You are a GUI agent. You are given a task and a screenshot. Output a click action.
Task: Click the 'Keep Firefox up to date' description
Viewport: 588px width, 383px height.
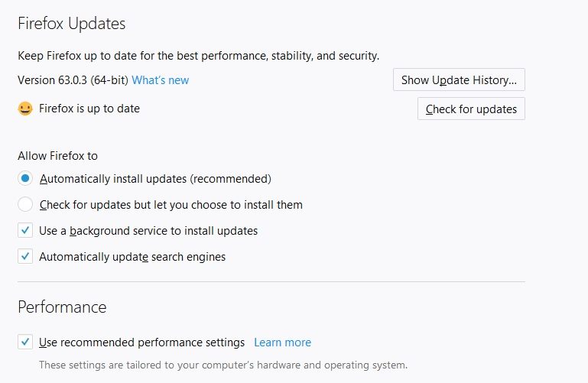coord(198,56)
